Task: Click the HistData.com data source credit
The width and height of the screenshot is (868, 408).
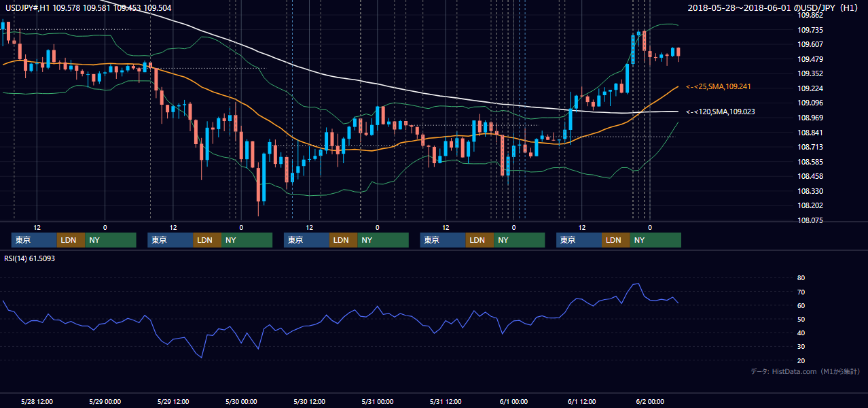Action: pyautogui.click(x=806, y=371)
